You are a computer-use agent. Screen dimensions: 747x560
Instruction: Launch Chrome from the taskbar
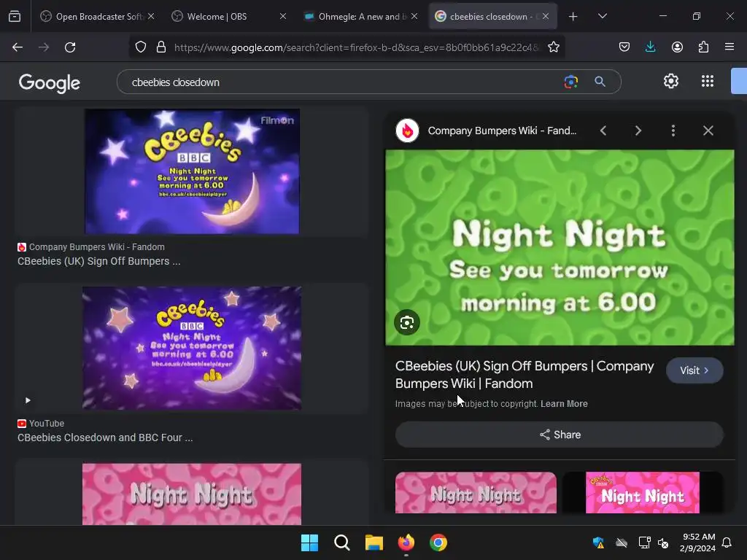(x=438, y=542)
